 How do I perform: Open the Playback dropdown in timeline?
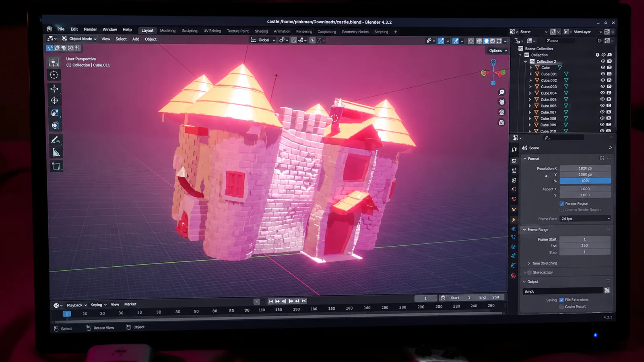coord(77,305)
